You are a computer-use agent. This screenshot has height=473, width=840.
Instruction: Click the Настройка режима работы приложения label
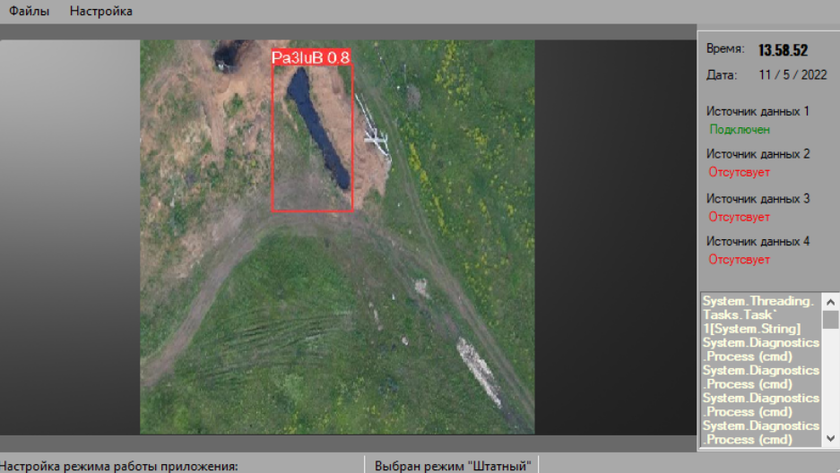pyautogui.click(x=120, y=465)
